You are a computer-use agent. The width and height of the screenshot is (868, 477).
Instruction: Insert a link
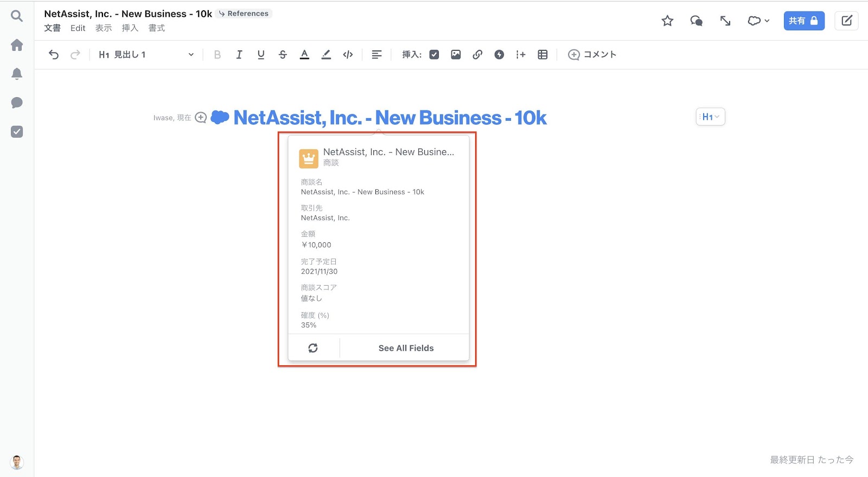[477, 54]
